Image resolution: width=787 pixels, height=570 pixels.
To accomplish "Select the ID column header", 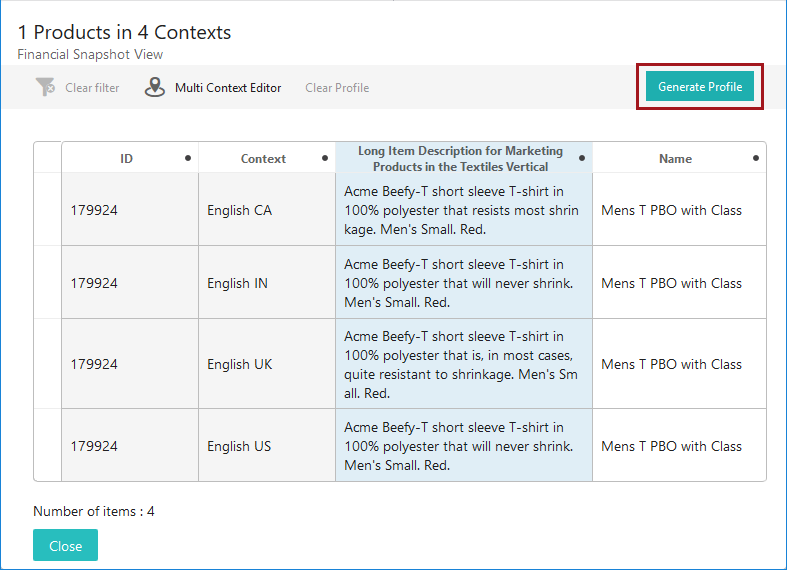I will (x=126, y=159).
